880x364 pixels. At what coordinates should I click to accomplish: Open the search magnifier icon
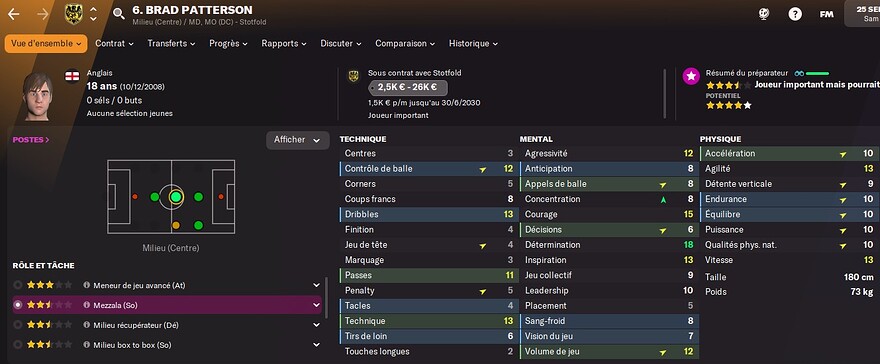click(x=118, y=14)
